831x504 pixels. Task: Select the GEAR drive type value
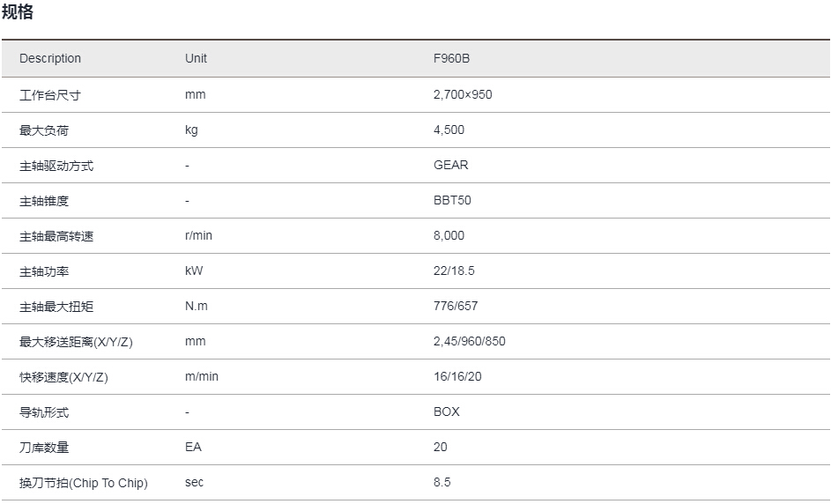click(451, 166)
